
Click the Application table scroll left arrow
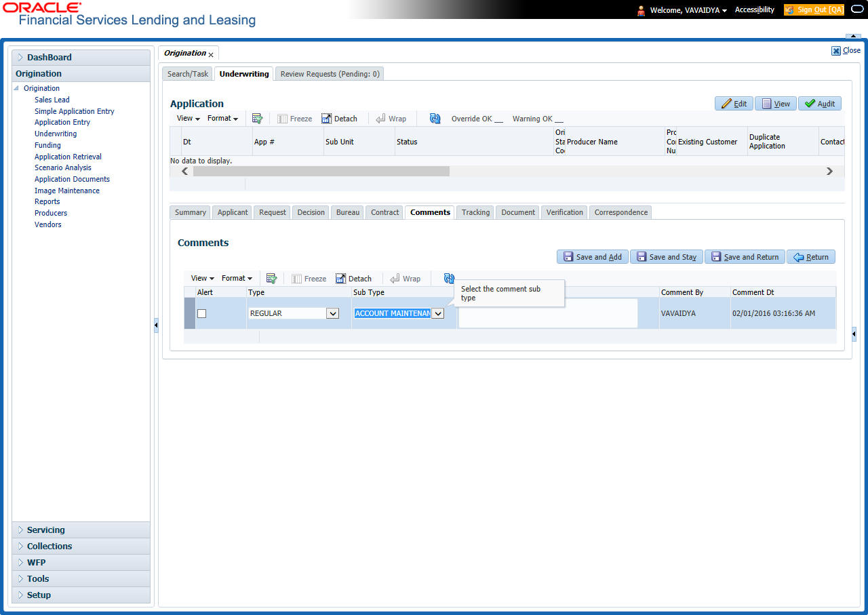(x=185, y=172)
